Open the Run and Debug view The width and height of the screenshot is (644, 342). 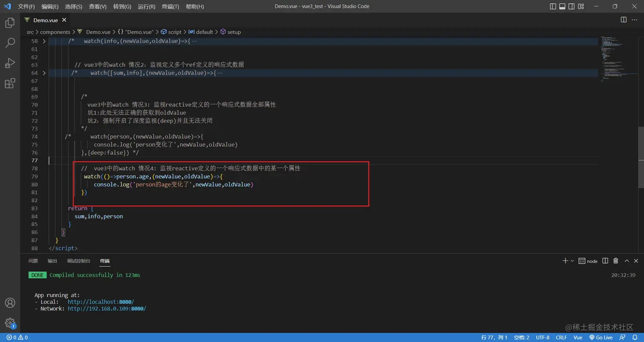coord(10,63)
